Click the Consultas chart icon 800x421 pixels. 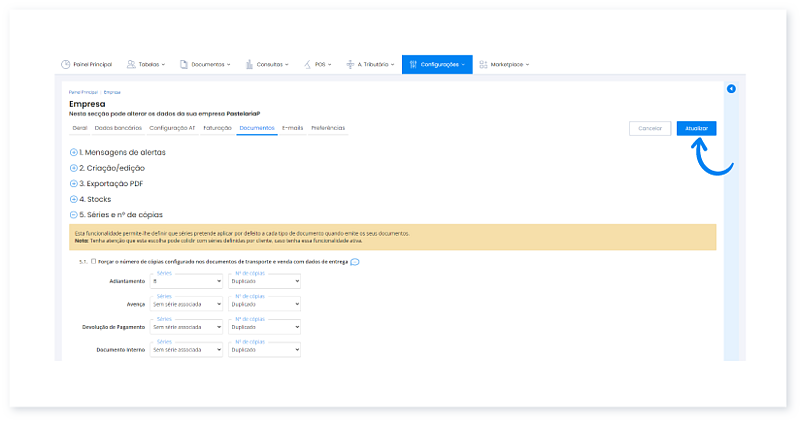(x=249, y=64)
